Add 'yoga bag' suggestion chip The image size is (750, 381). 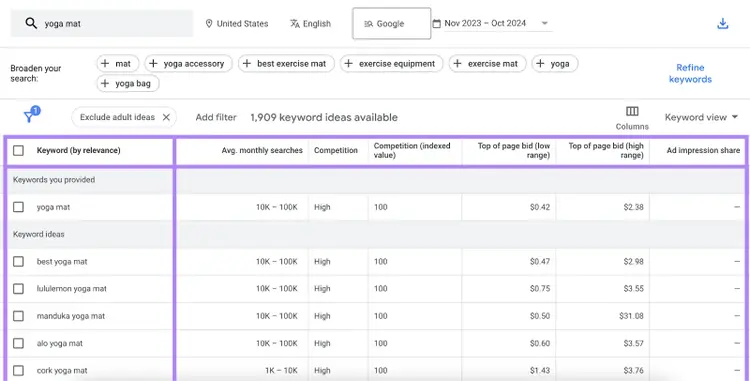coord(128,83)
